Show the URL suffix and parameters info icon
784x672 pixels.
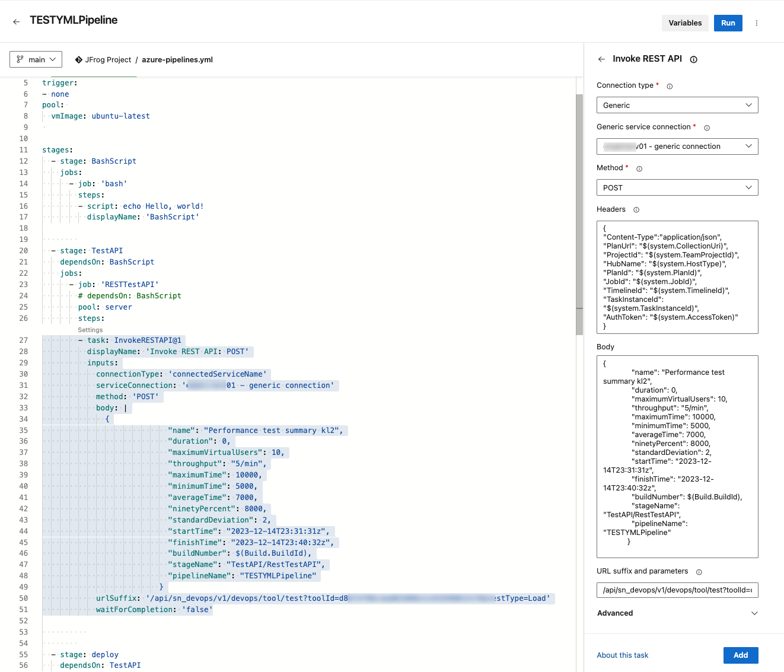pos(699,572)
